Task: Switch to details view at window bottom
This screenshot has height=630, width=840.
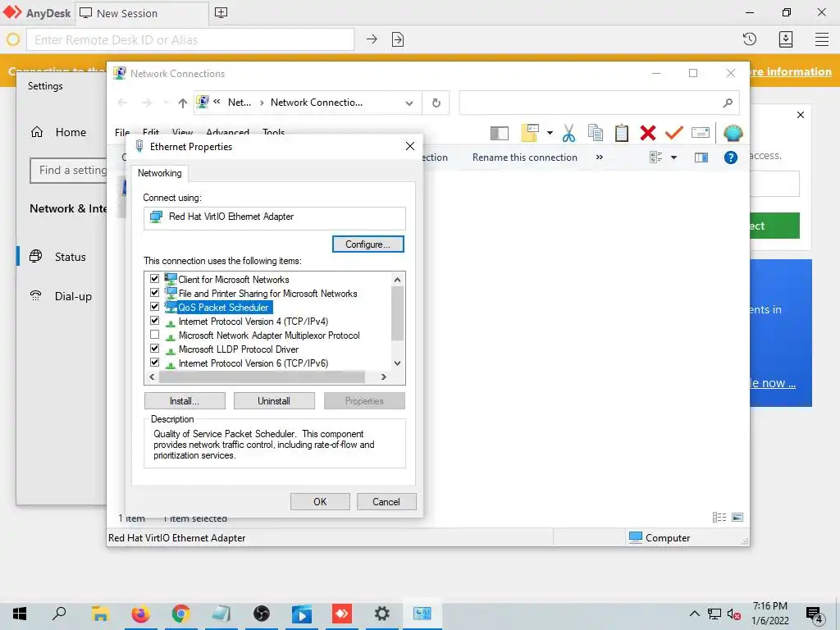Action: [x=719, y=517]
